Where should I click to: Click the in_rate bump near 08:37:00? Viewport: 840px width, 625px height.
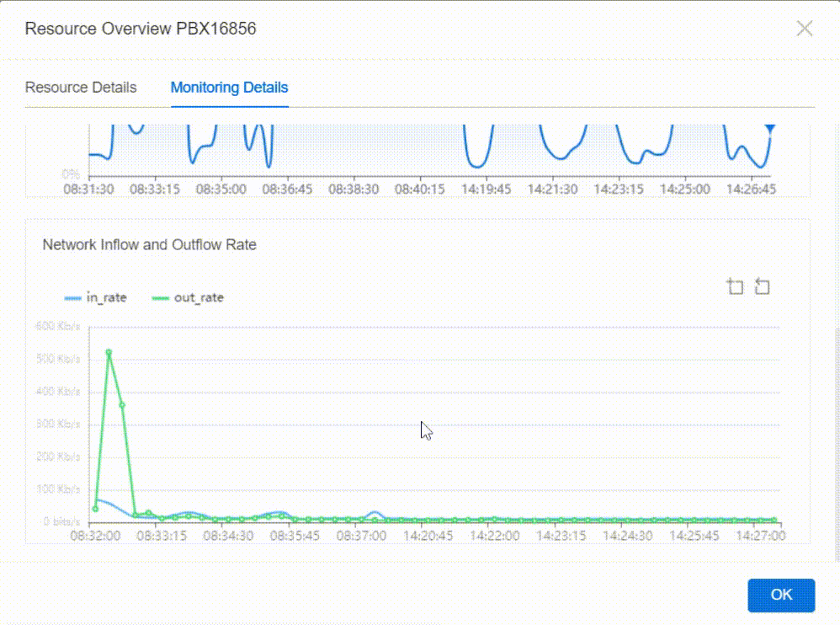(x=374, y=513)
